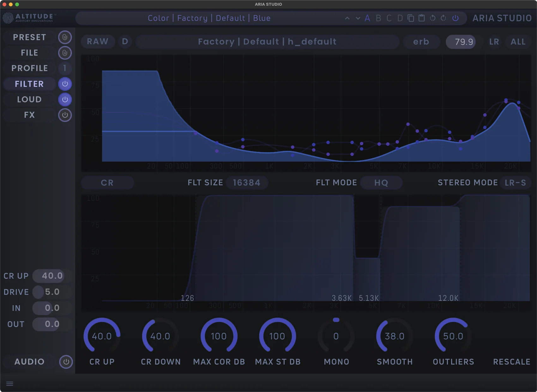Click the paste clipboard icon
The width and height of the screenshot is (537, 392).
[421, 18]
